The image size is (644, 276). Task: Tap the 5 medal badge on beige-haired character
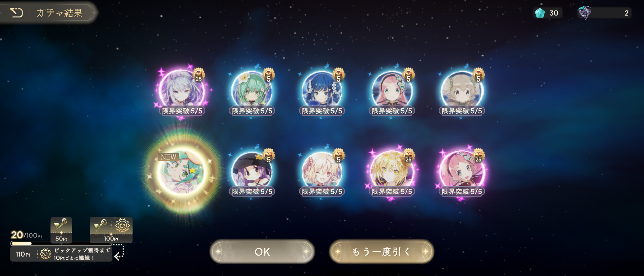478,75
